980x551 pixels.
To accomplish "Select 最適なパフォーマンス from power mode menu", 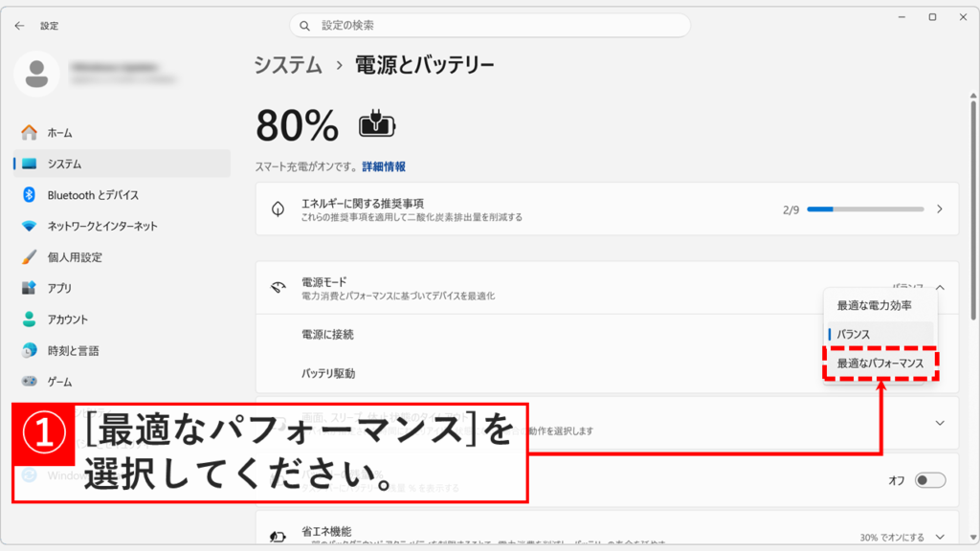I will [880, 364].
